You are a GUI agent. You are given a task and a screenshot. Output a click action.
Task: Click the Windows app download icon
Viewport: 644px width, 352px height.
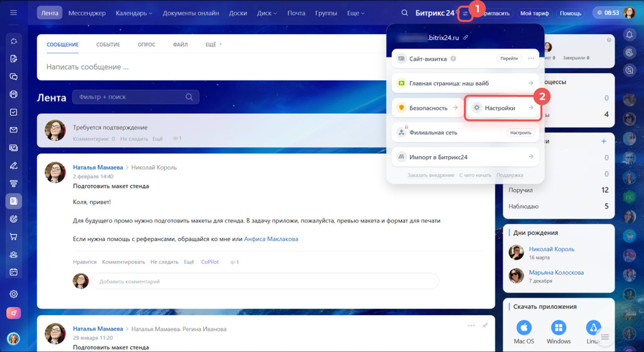coord(558,328)
